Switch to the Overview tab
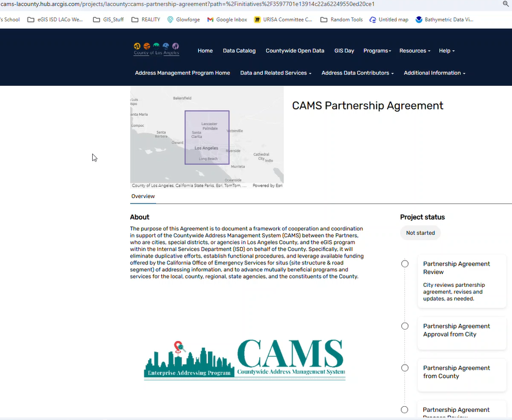 coord(143,196)
